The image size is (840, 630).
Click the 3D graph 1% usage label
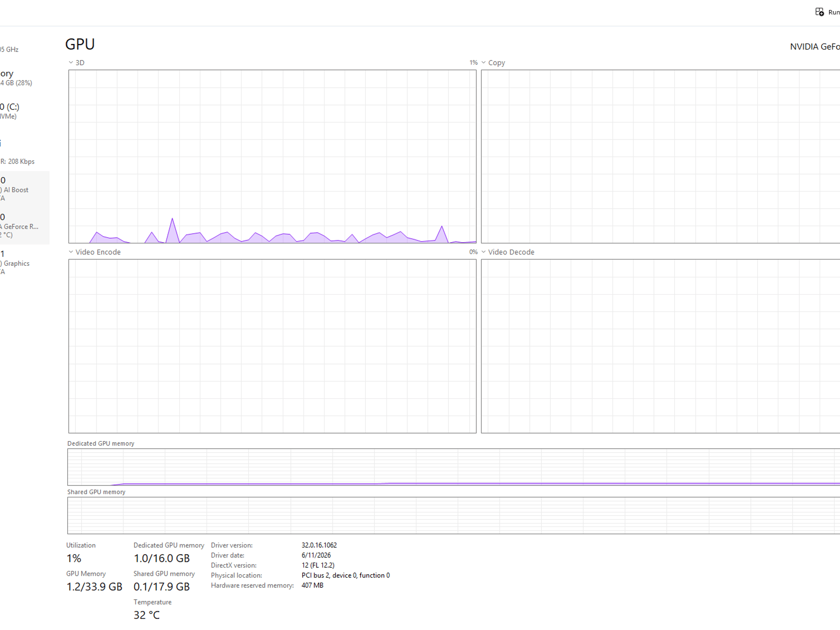473,63
